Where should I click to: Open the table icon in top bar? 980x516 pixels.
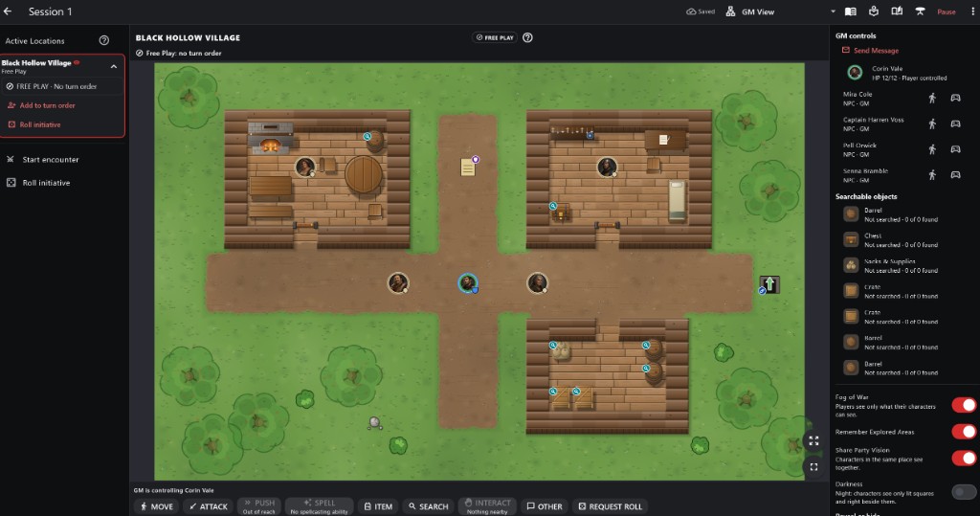(x=920, y=11)
